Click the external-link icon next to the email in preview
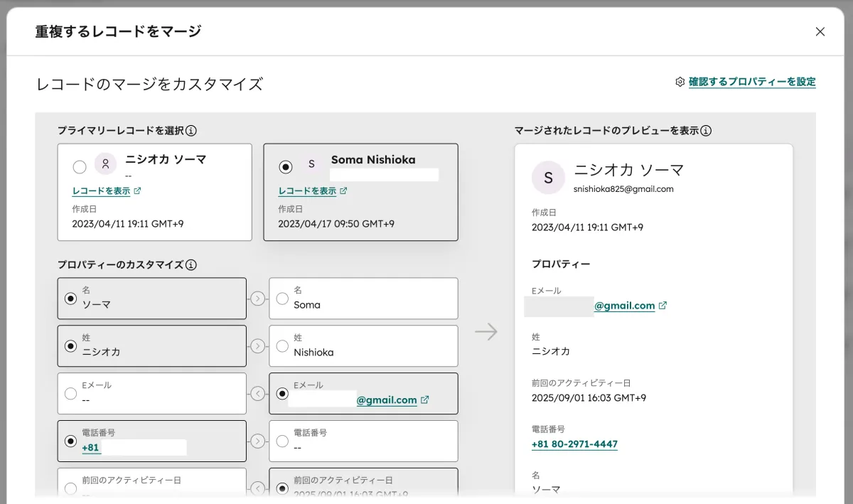The height and width of the screenshot is (504, 853). pos(662,305)
